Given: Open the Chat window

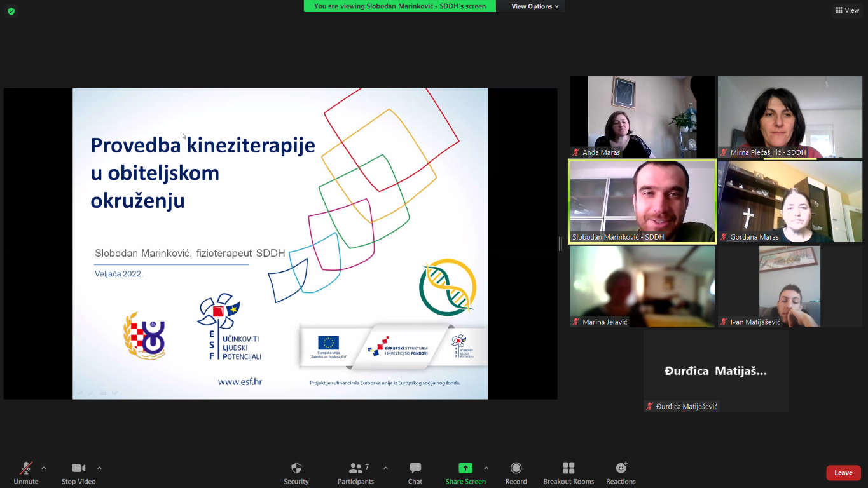Looking at the screenshot, I should (x=415, y=472).
